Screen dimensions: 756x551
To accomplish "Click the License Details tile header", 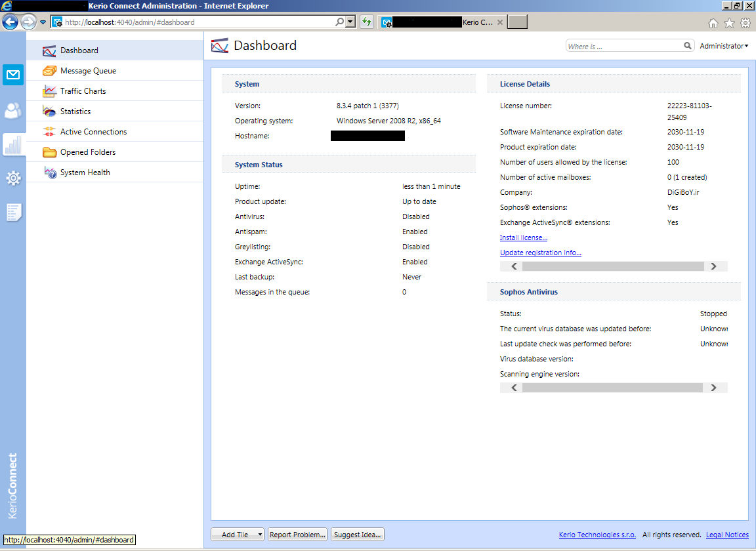I will click(614, 84).
